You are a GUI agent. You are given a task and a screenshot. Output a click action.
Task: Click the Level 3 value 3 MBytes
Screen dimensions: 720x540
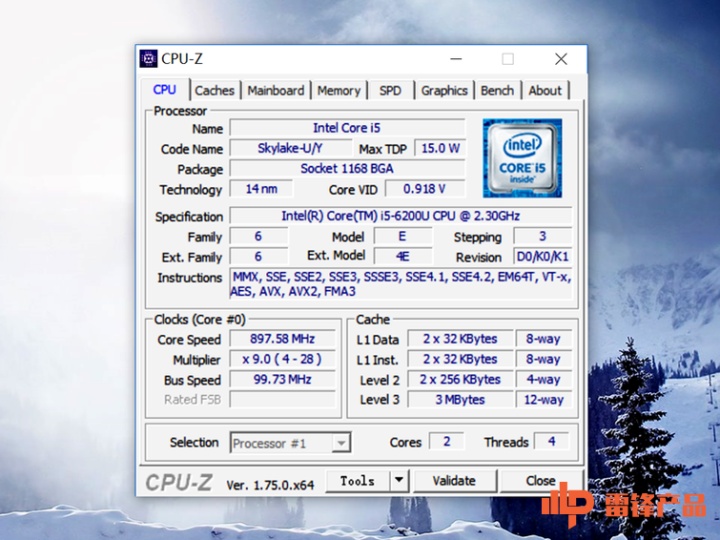pyautogui.click(x=460, y=399)
